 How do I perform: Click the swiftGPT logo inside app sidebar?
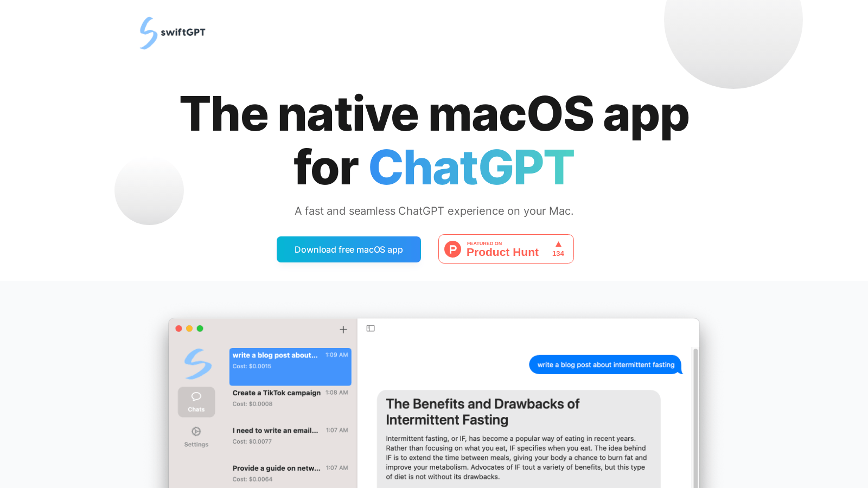click(x=197, y=363)
